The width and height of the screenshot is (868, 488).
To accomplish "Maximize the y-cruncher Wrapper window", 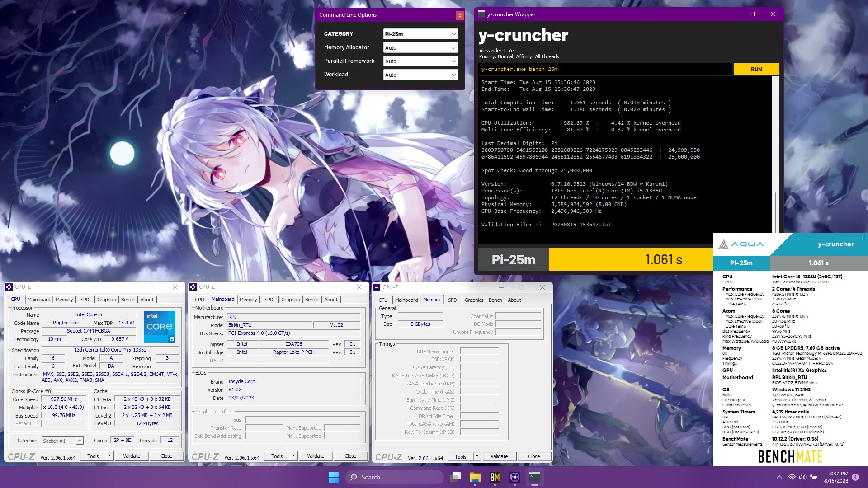I will [752, 14].
